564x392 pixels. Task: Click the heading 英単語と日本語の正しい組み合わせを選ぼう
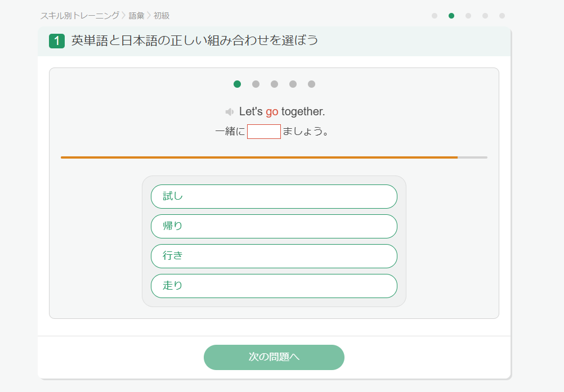pos(195,40)
